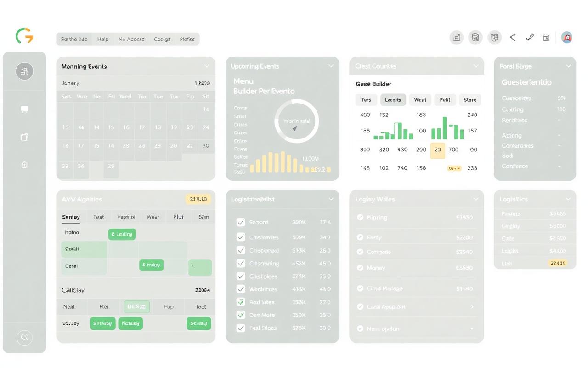Click the yellow highlighted 23 cell
The image size is (588, 368).
[438, 150]
